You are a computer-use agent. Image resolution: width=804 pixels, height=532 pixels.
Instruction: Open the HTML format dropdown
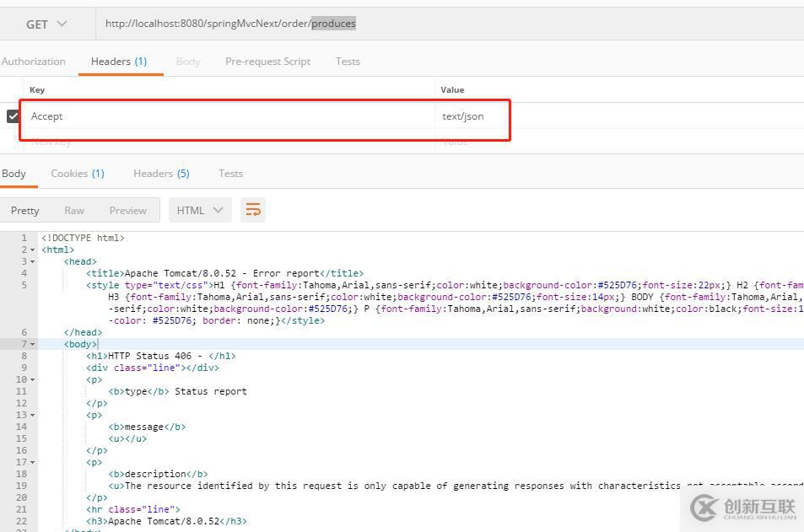200,211
